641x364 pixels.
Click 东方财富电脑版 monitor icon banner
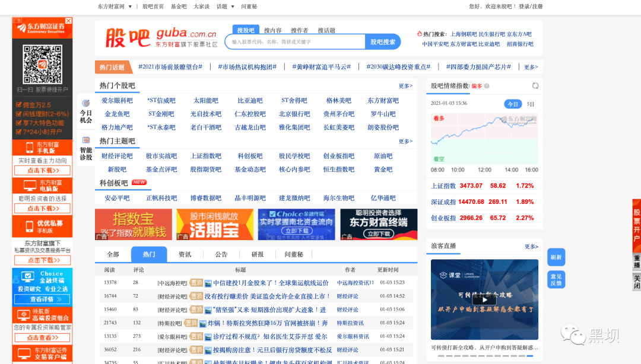(x=43, y=186)
